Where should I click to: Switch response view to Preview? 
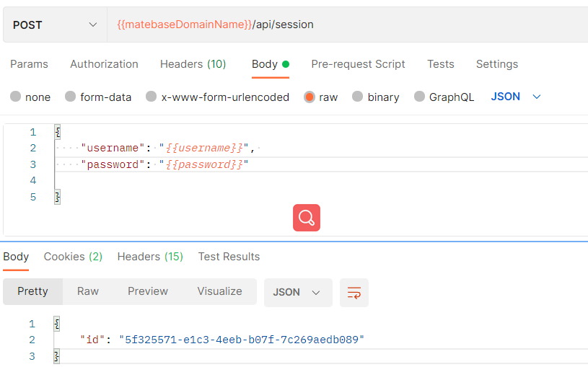(x=148, y=291)
